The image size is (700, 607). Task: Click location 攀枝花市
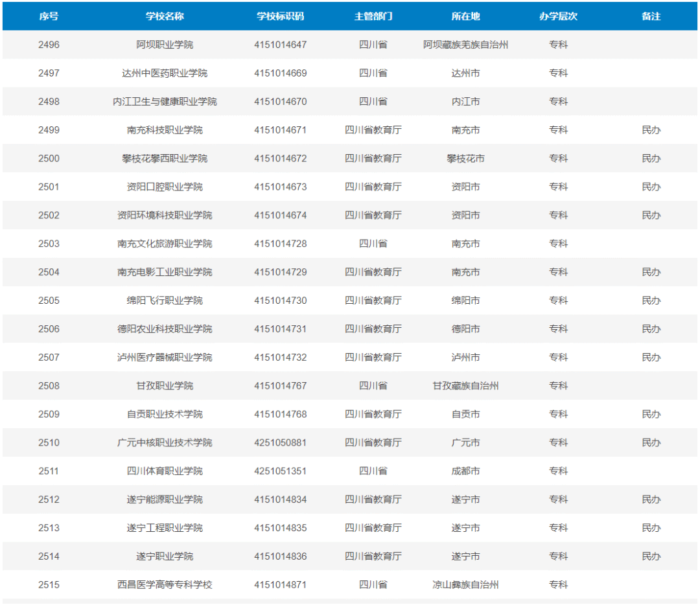[x=465, y=159]
